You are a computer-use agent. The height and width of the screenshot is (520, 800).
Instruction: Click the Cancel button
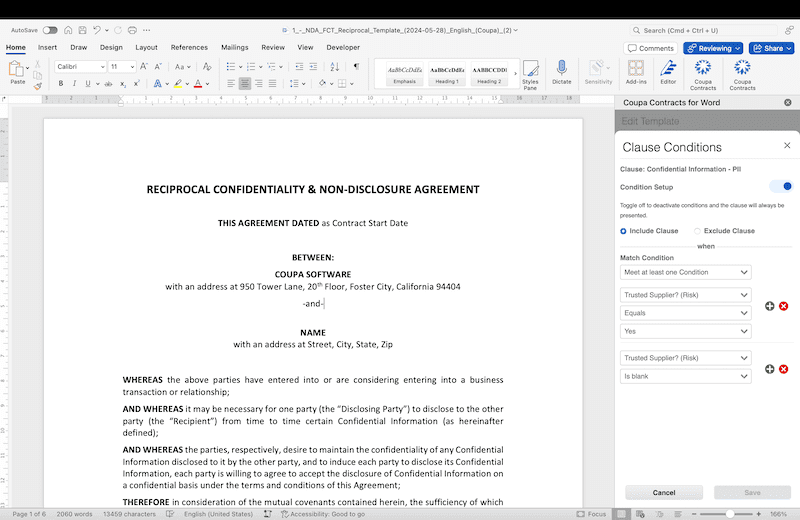(664, 492)
